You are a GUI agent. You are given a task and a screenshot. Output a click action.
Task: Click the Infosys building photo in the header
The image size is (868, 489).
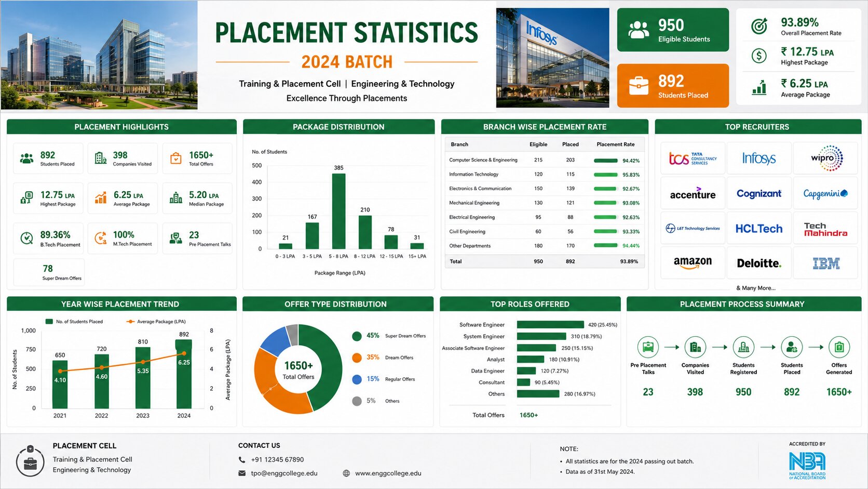(552, 58)
